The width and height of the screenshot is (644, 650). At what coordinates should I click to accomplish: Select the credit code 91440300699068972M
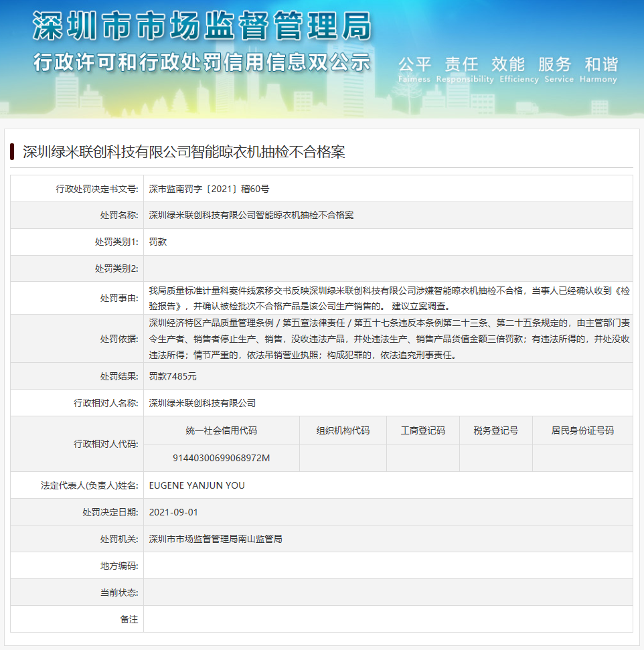[222, 458]
